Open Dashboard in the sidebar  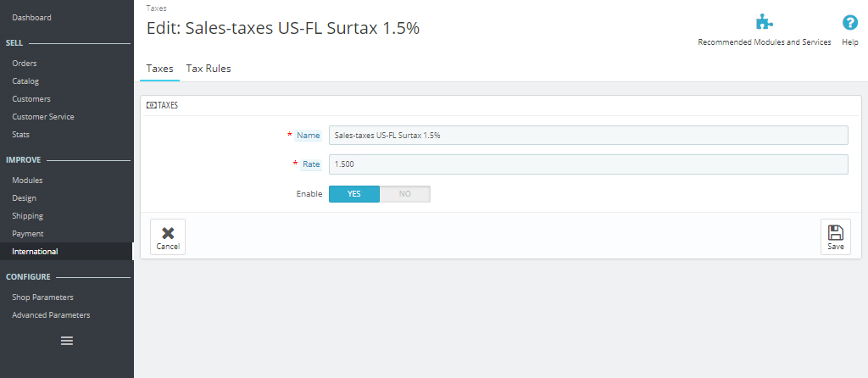click(31, 17)
